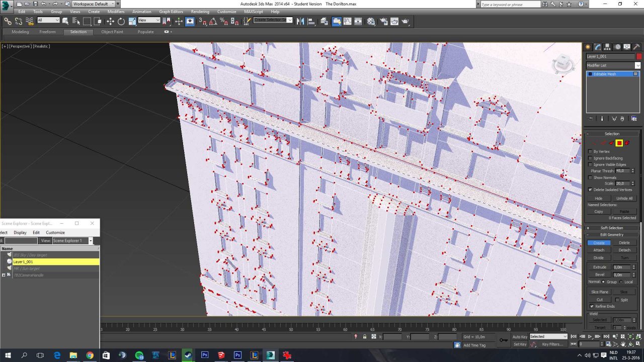Image resolution: width=644 pixels, height=362 pixels.
Task: Click the Select and Link chain icon
Action: 8,21
